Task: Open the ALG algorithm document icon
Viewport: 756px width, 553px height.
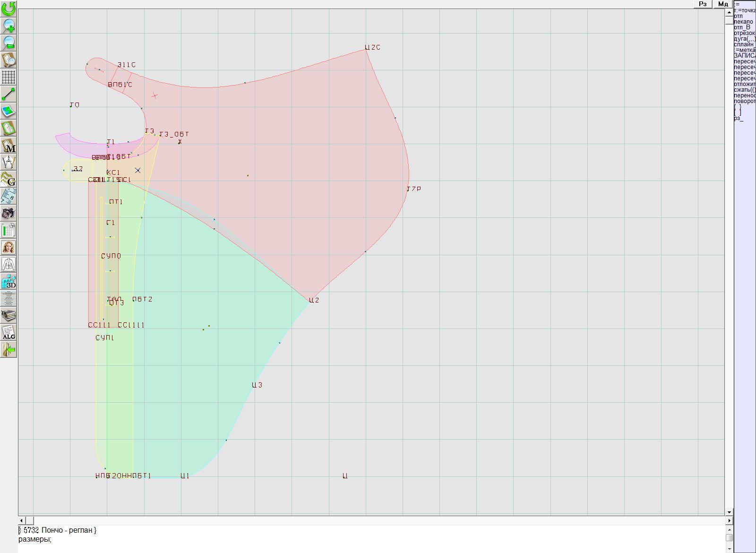Action: (9, 332)
